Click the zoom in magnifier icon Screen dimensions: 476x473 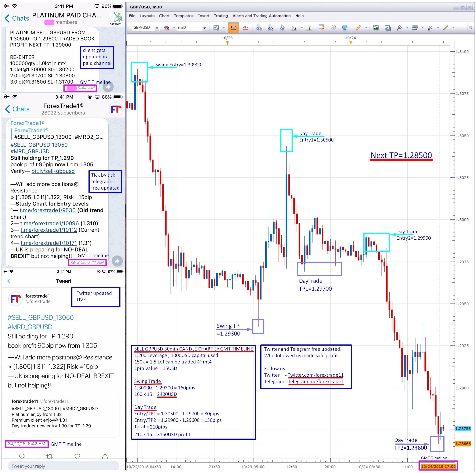point(259,28)
